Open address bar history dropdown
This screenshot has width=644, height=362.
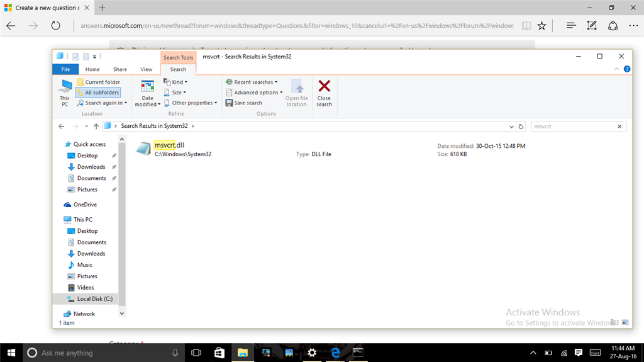point(511,127)
